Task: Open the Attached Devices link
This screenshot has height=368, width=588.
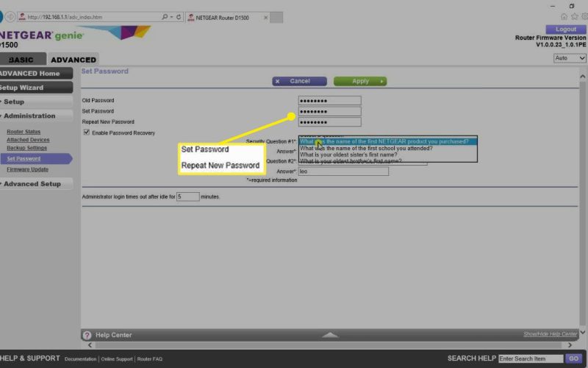Action: pyautogui.click(x=28, y=140)
